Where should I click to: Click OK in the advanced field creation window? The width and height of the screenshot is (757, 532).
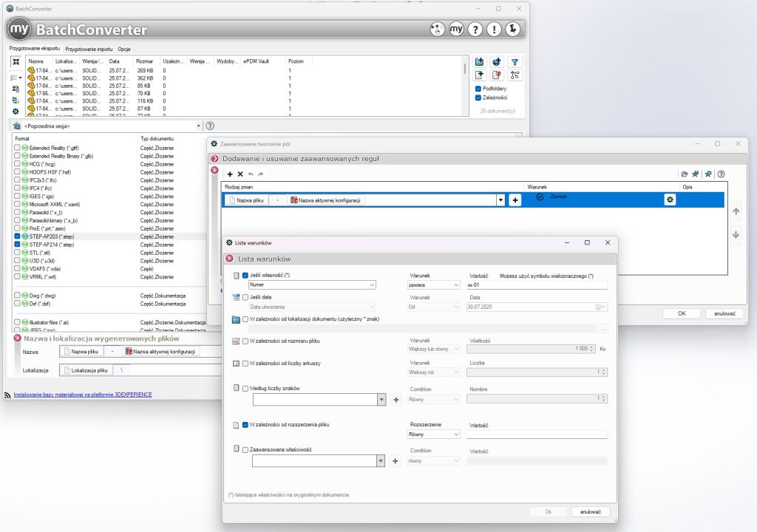[x=682, y=314]
